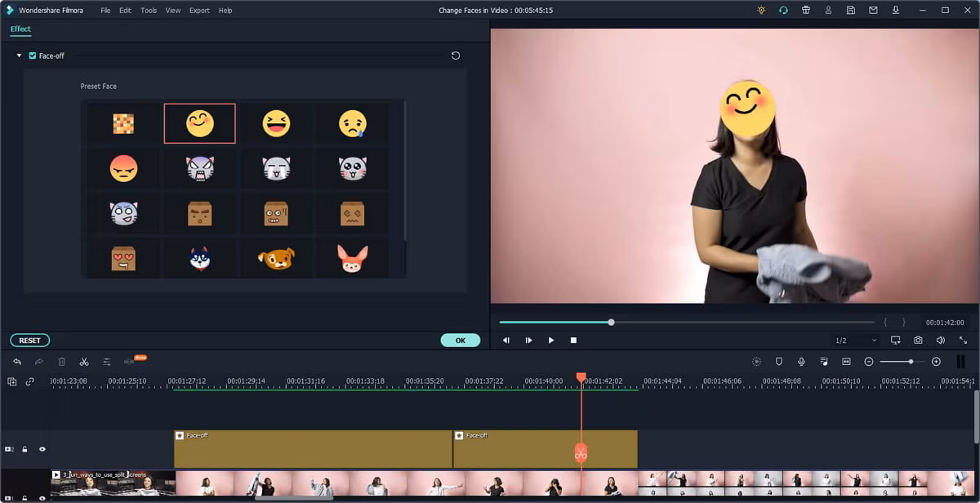Select the heart-eyes box face preset
Image resolution: width=980 pixels, height=503 pixels.
coord(123,258)
